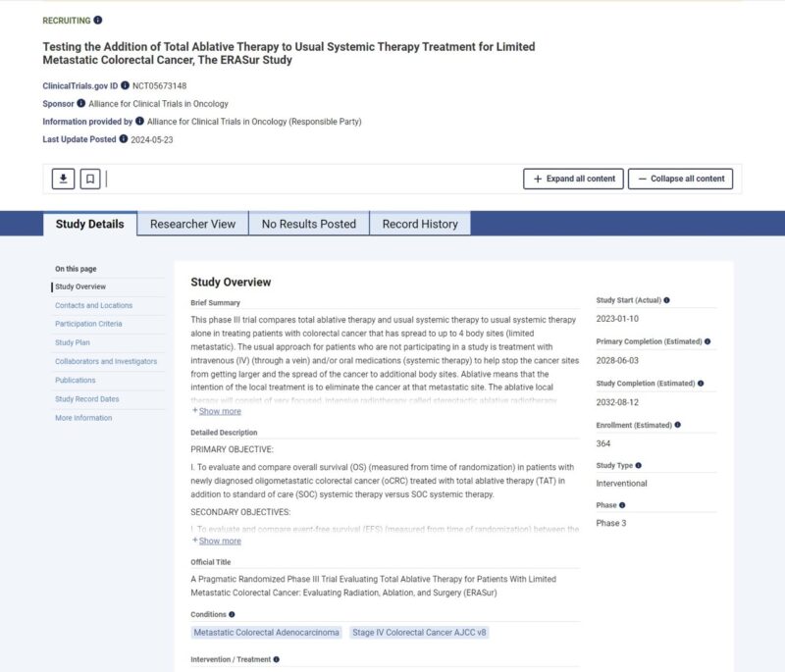Click info icon next to Conditions
785x672 pixels.
pos(232,614)
